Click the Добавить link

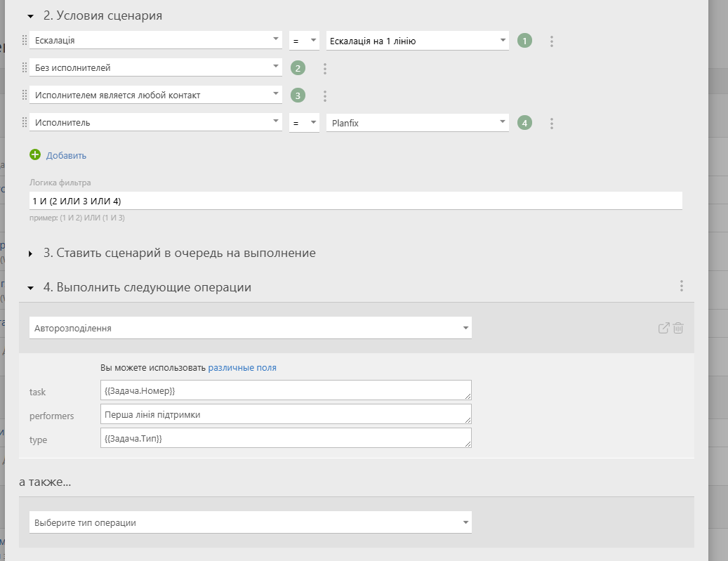[x=66, y=156]
